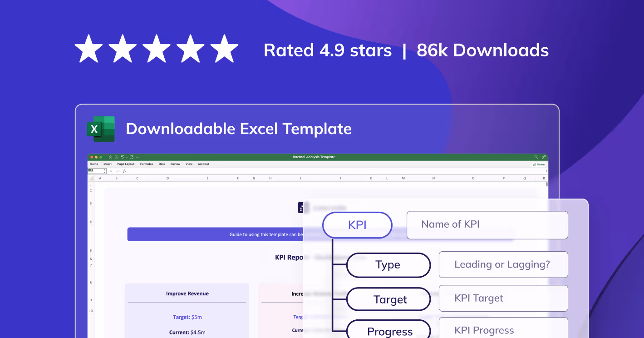Viewport: 644px width, 338px height.
Task: Open the Home ribbon tab
Action: [x=94, y=164]
